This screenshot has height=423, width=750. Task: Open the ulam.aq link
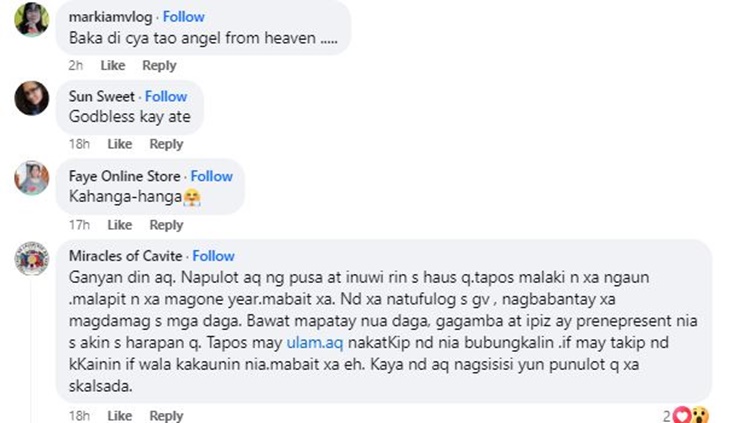pyautogui.click(x=315, y=343)
